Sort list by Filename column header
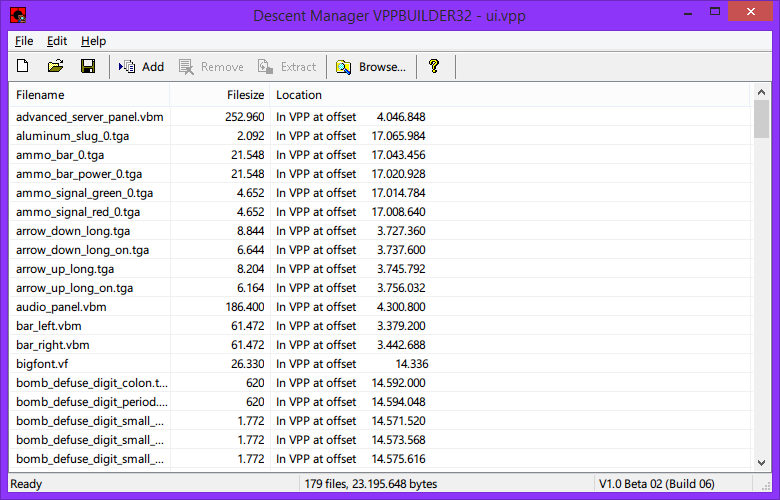Screen dimensions: 780x500 [90, 95]
